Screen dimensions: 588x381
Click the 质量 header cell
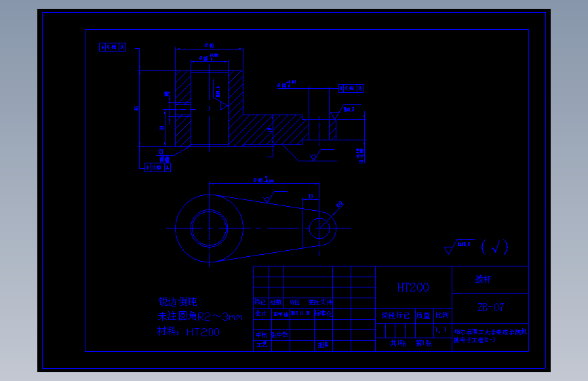click(423, 315)
